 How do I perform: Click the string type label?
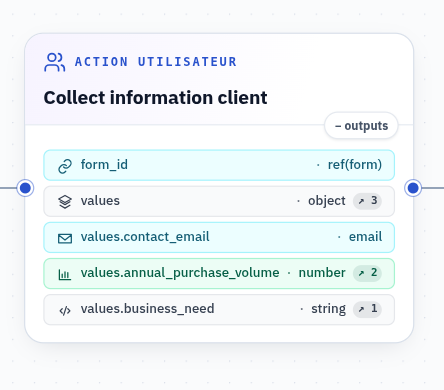pyautogui.click(x=328, y=309)
